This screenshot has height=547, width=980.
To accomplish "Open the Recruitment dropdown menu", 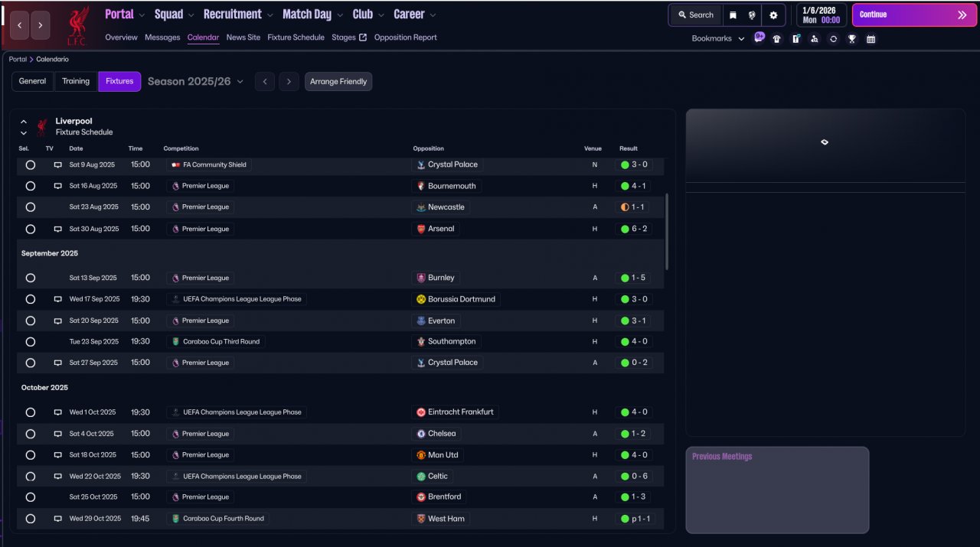I will [238, 15].
